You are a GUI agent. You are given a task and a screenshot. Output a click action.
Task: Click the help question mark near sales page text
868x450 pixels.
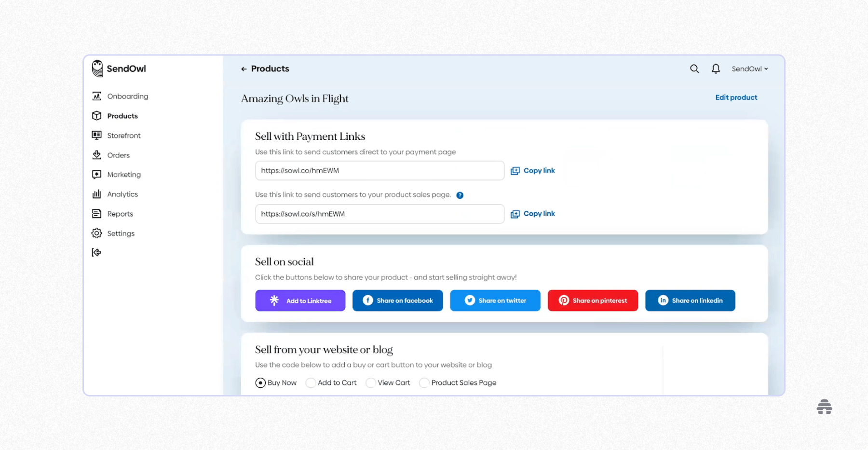[x=460, y=195]
